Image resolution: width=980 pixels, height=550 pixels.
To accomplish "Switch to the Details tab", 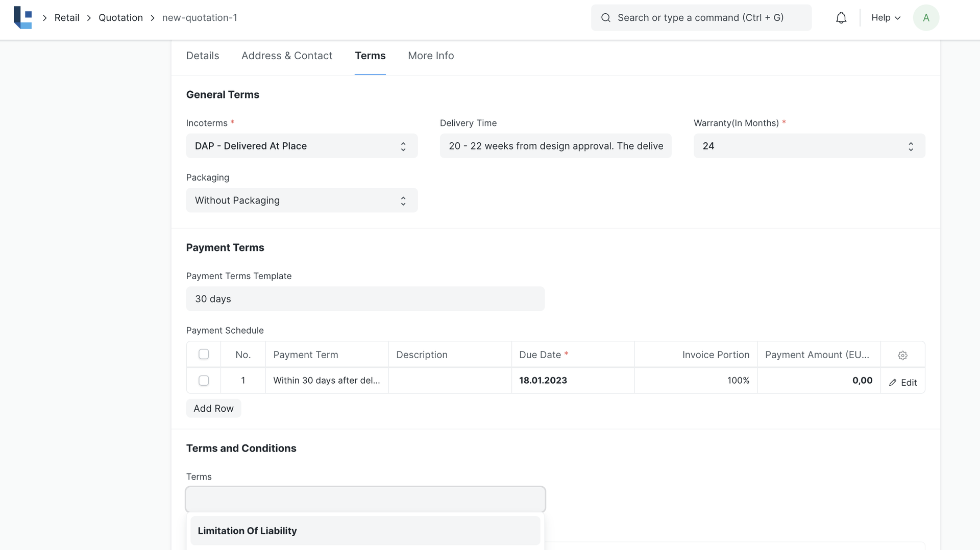I will click(202, 56).
